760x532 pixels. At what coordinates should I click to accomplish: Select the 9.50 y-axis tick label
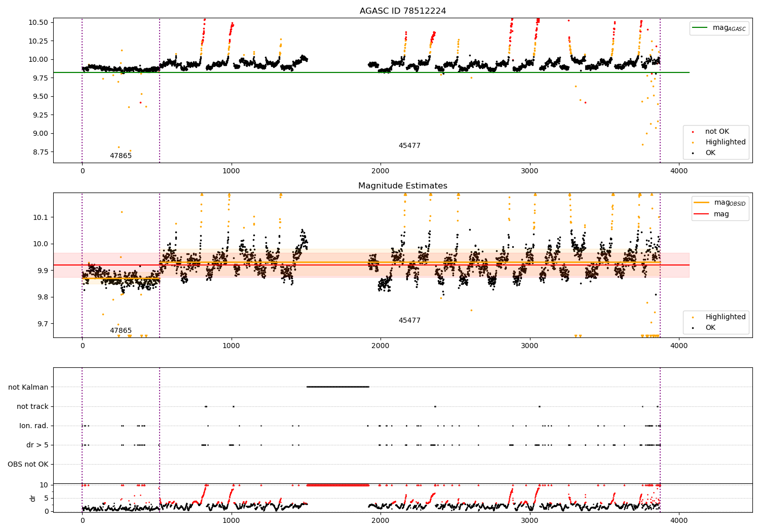tap(40, 96)
